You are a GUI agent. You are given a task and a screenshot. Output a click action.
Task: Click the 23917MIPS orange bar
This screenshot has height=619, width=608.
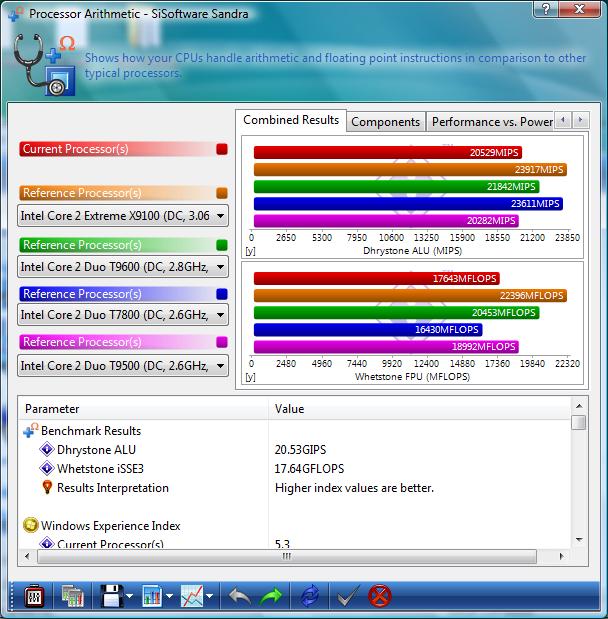pos(410,169)
